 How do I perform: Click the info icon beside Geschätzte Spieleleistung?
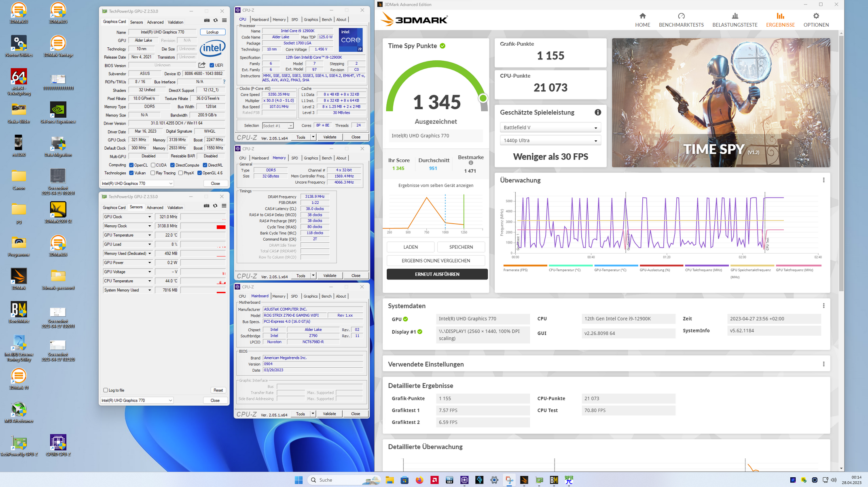pos(597,112)
